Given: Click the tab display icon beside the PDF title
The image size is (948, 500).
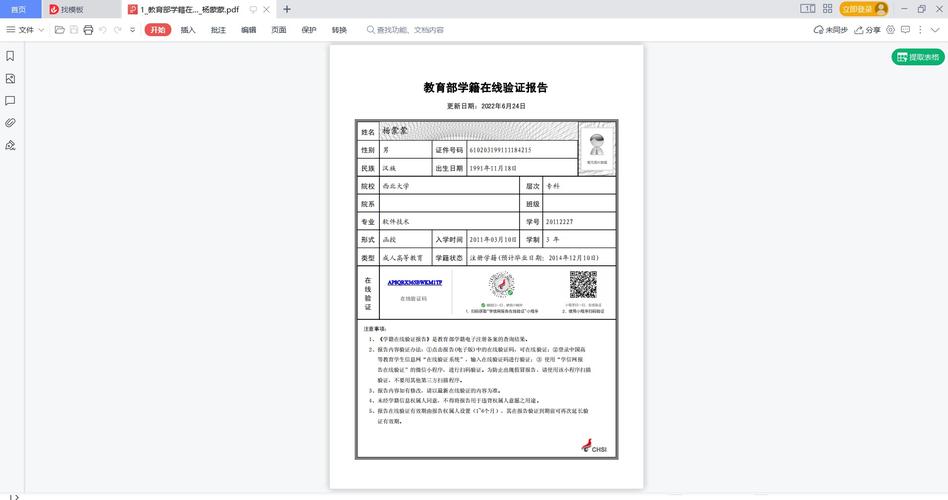Looking at the screenshot, I should tap(253, 10).
